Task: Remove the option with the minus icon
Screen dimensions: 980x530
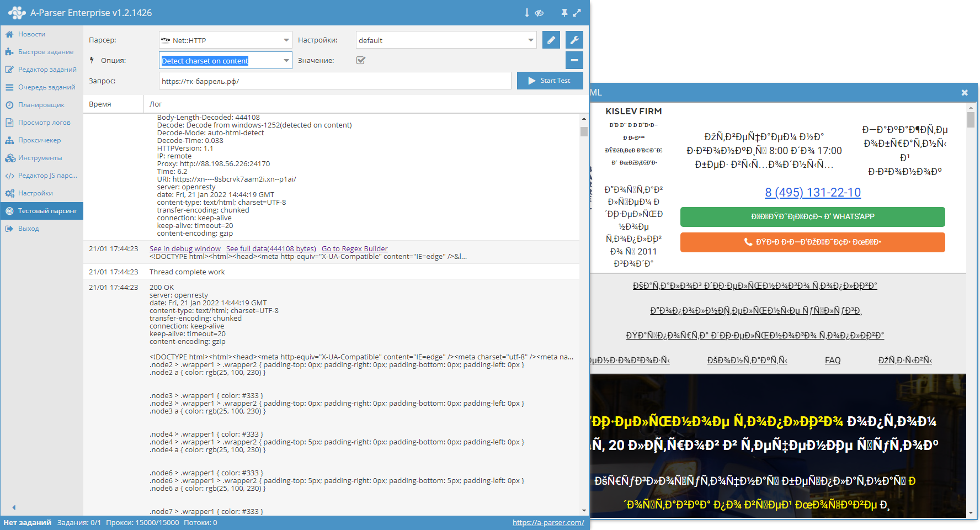Action: 574,60
